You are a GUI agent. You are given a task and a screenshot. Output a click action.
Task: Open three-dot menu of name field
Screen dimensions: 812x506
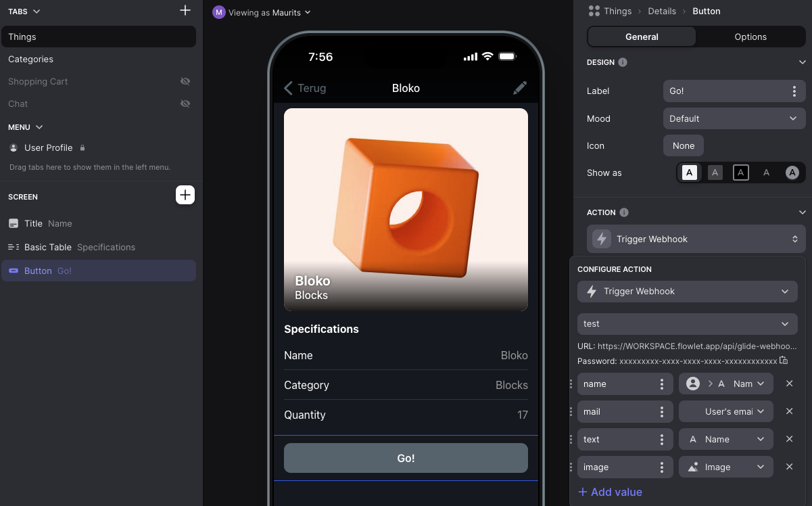click(662, 384)
